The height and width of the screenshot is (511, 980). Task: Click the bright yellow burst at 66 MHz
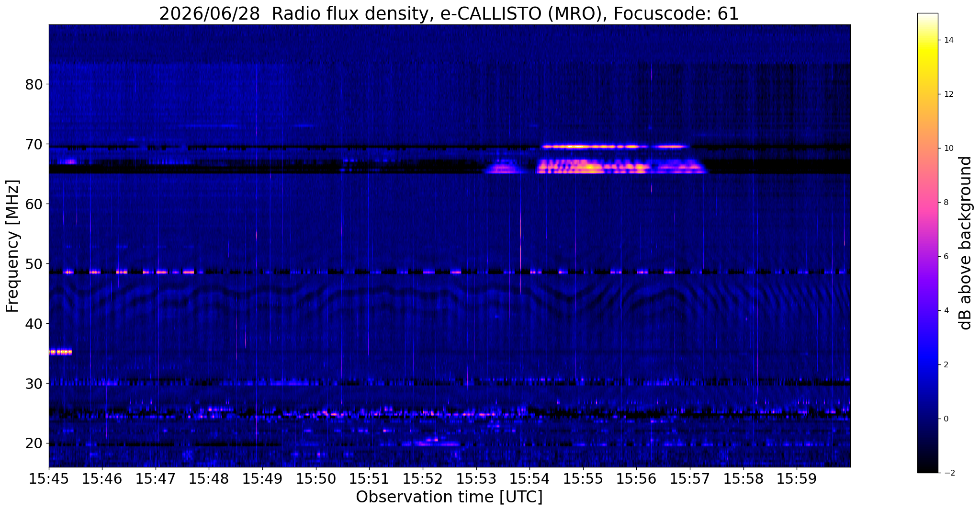[594, 167]
